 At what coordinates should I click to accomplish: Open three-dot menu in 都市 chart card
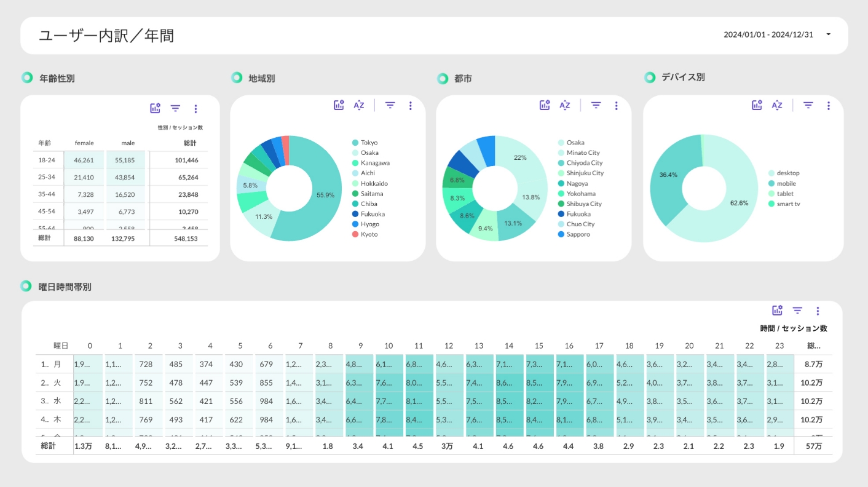[x=616, y=106]
